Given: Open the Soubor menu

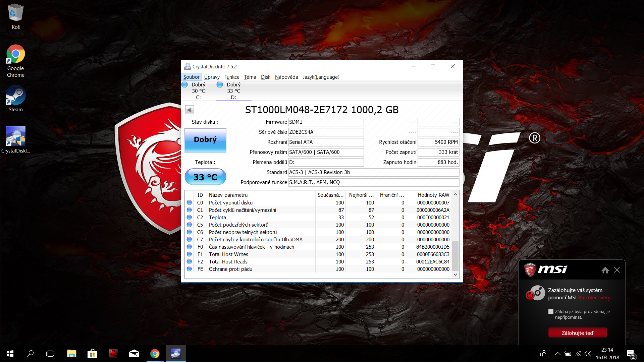Looking at the screenshot, I should tap(192, 77).
